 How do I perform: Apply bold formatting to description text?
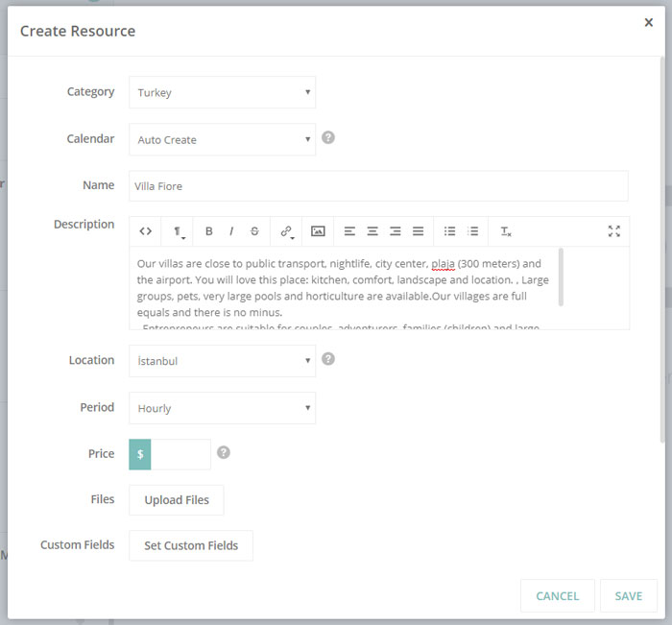[208, 231]
